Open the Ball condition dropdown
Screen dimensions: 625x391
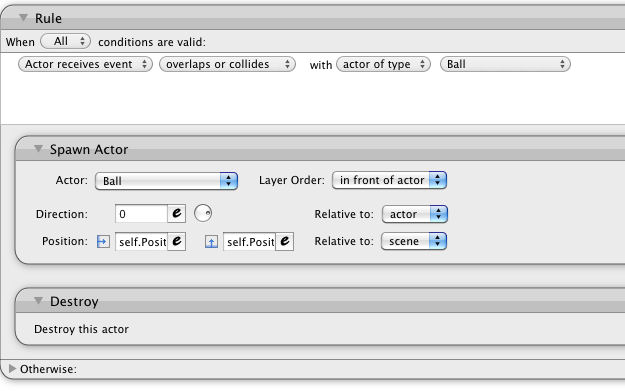[505, 64]
